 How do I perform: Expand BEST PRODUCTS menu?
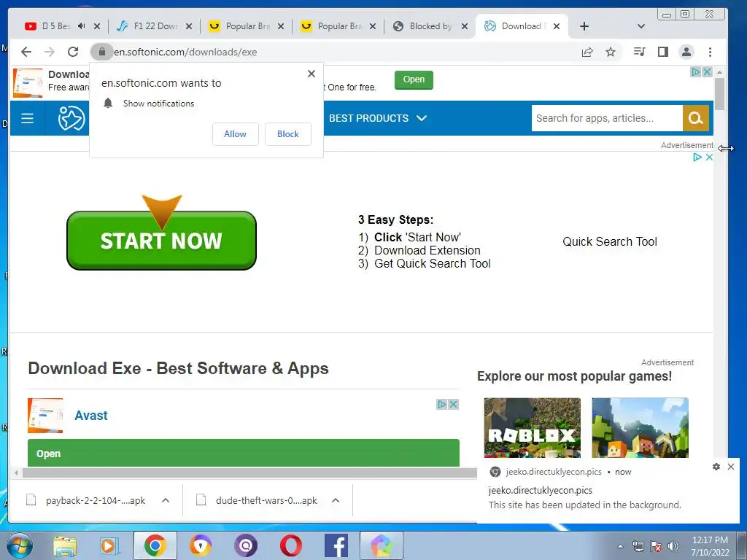click(378, 118)
